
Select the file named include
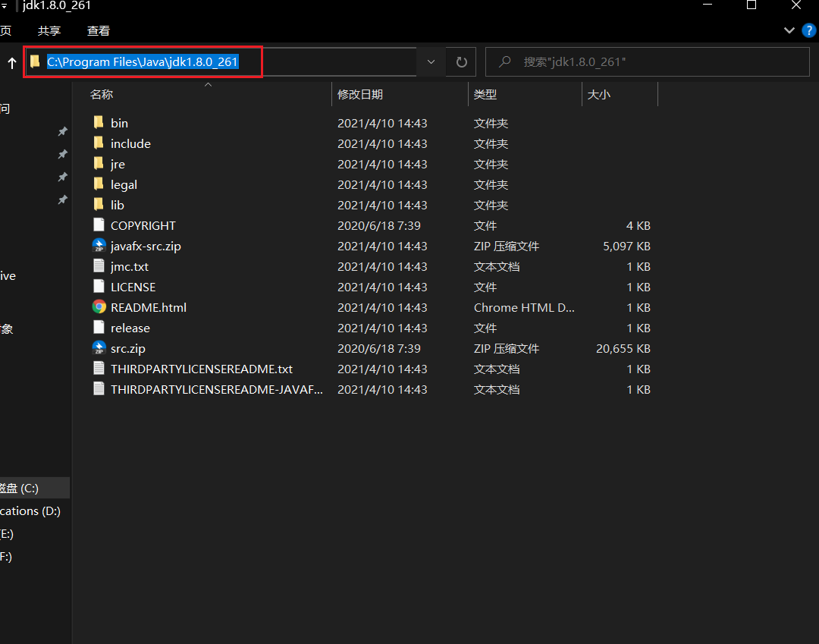pos(130,143)
